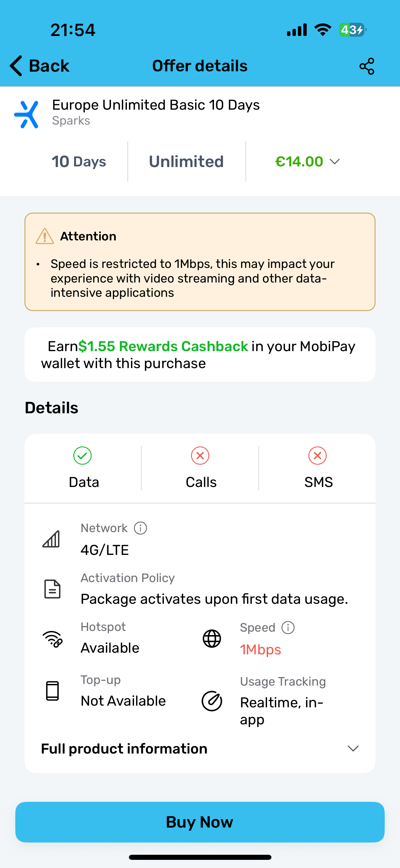
Task: Open Speed info tooltip icon
Action: [288, 628]
